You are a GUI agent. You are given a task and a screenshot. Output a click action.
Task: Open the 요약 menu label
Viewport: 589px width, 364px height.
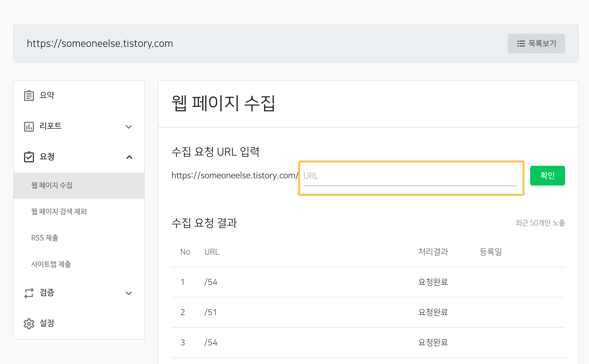pyautogui.click(x=47, y=95)
